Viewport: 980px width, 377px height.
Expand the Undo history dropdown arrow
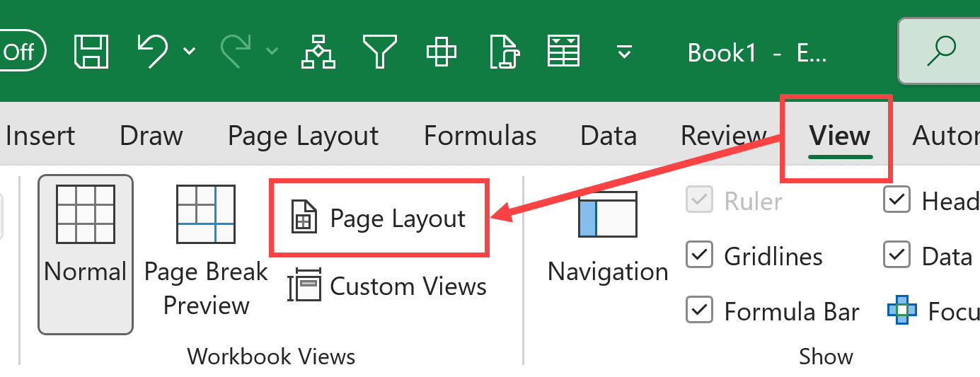[189, 51]
